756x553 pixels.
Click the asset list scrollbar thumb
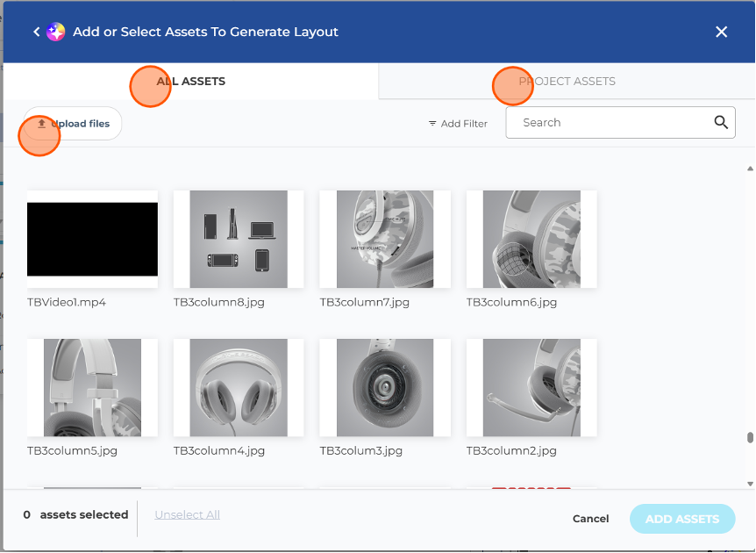(x=750, y=437)
